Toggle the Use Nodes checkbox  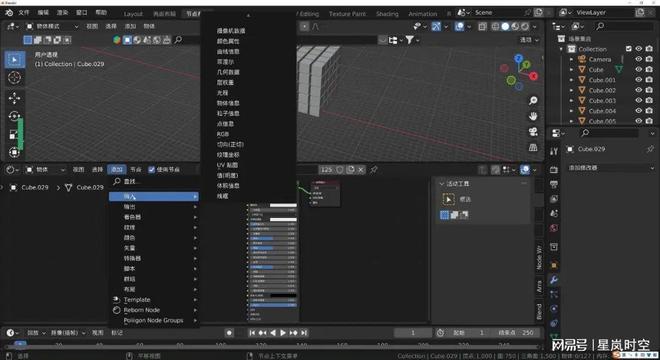pos(152,170)
